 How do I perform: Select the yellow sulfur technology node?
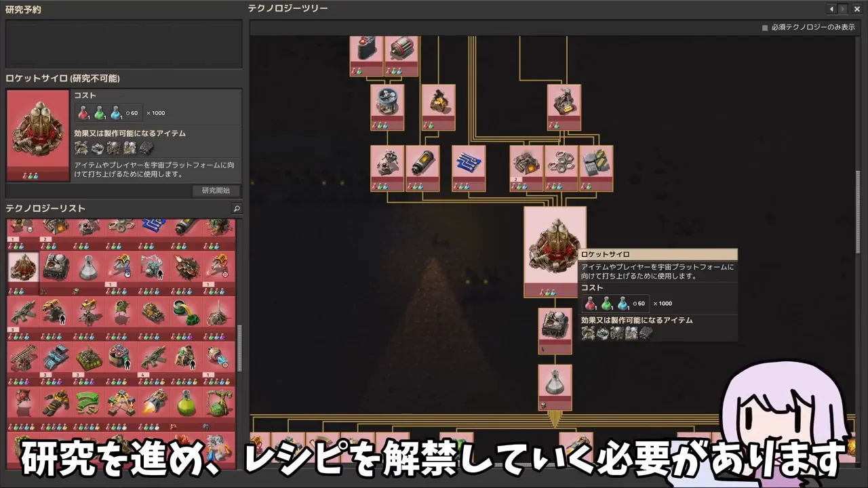click(438, 107)
